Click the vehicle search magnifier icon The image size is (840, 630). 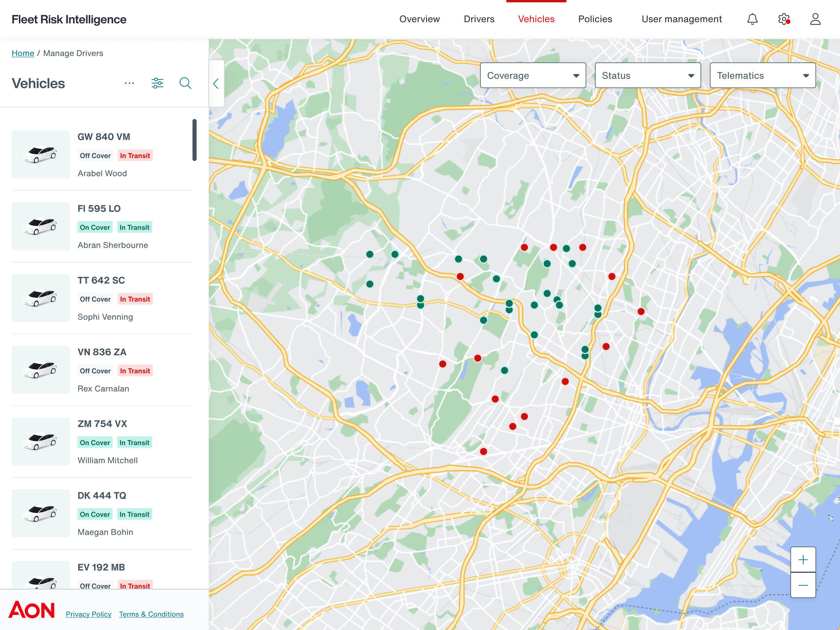pyautogui.click(x=185, y=83)
